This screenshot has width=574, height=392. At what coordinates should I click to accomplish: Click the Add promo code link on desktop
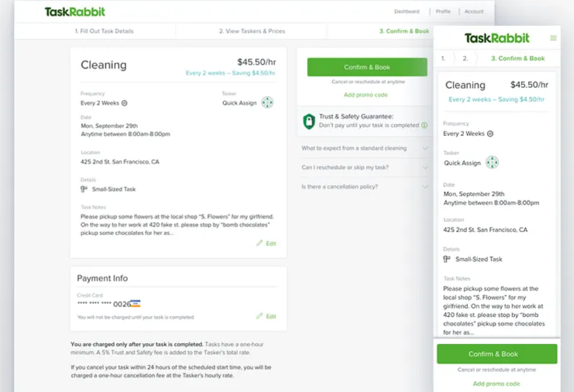pos(365,95)
